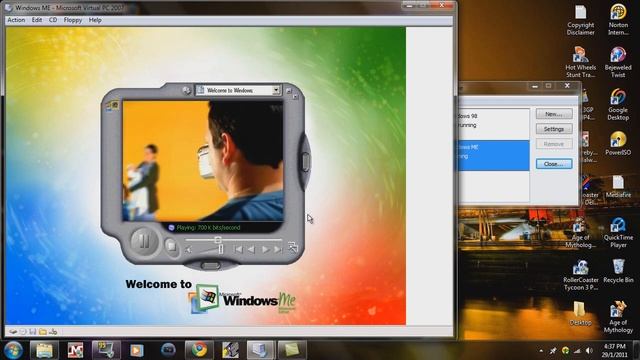This screenshot has width=640, height=360.
Task: Open the player's right side drawer handle
Action: pyautogui.click(x=306, y=162)
